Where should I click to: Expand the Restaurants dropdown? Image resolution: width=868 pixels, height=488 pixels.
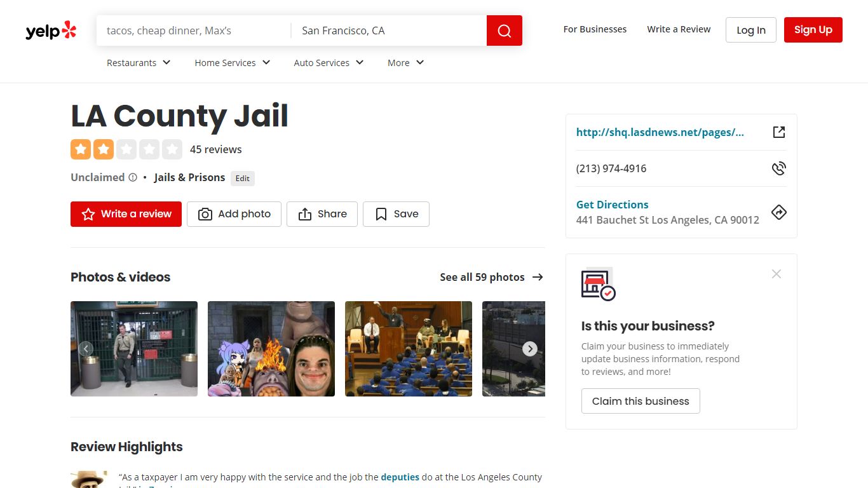(139, 62)
